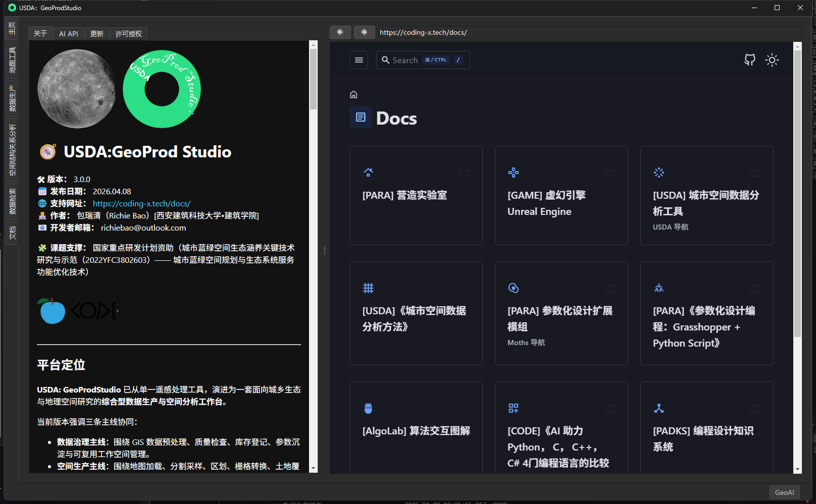Select the 数据检索 vertical side tab
816x504 pixels.
(12, 201)
